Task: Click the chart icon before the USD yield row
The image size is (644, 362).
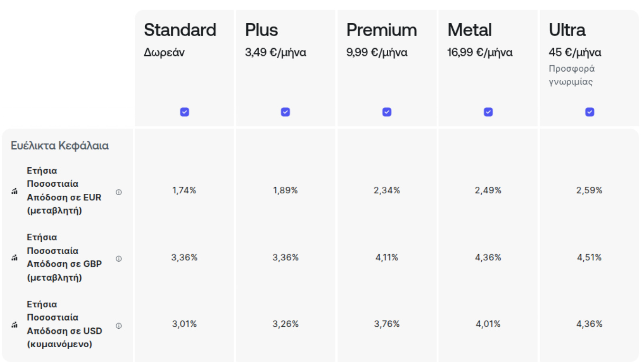Action: point(14,325)
